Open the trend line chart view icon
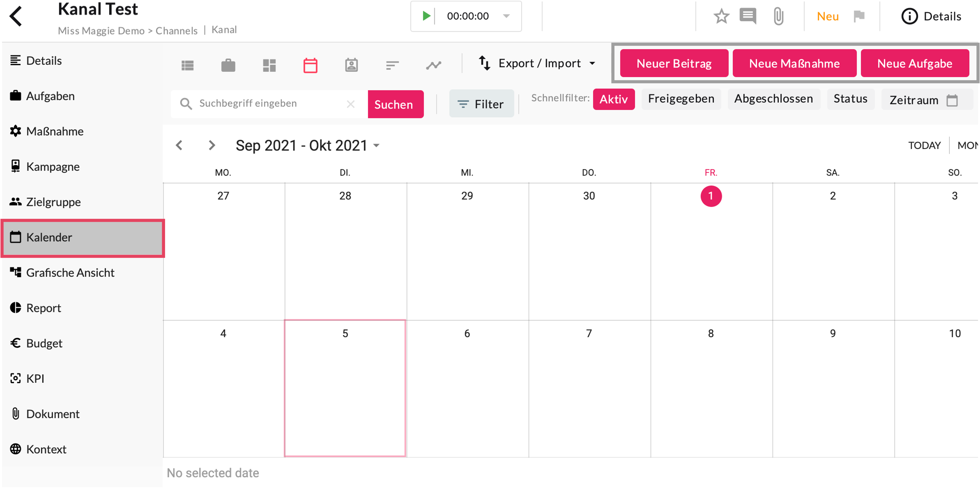This screenshot has height=488, width=980. (433, 65)
